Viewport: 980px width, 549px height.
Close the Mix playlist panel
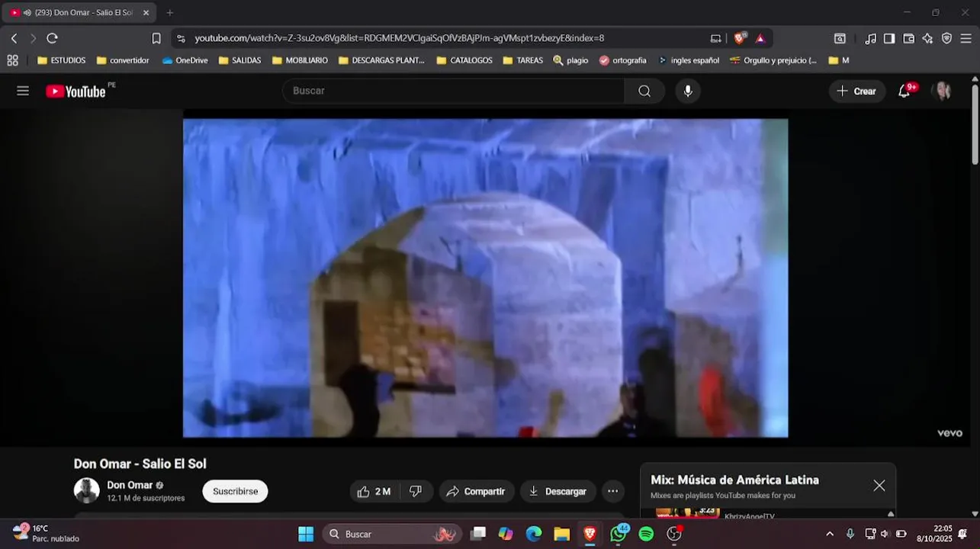tap(879, 486)
